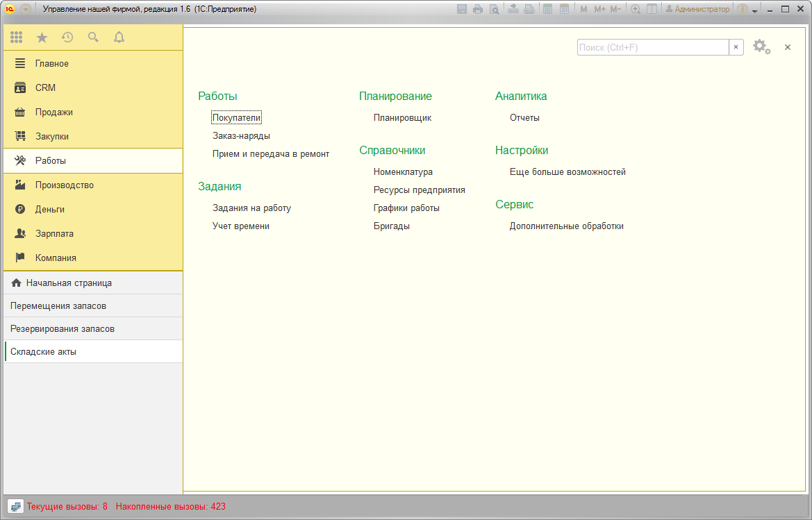
Task: Click the magnifier search icon in sidebar
Action: click(x=93, y=37)
